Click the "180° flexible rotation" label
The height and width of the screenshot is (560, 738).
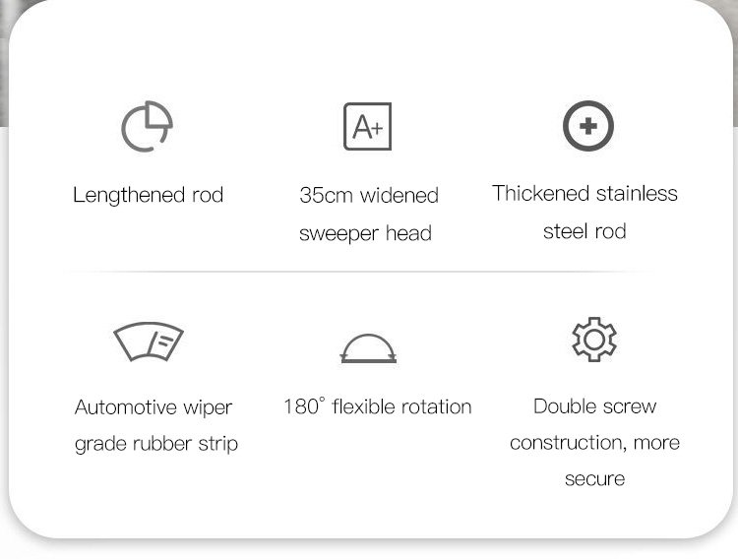coord(377,406)
